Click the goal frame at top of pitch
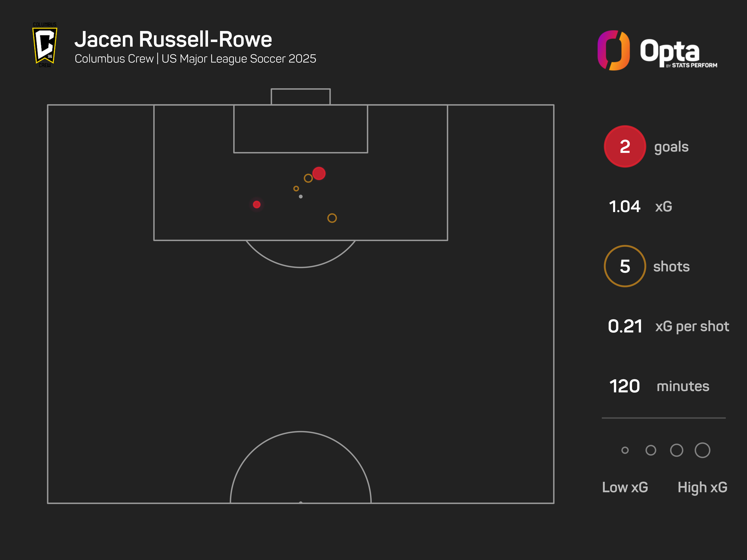 [x=300, y=97]
